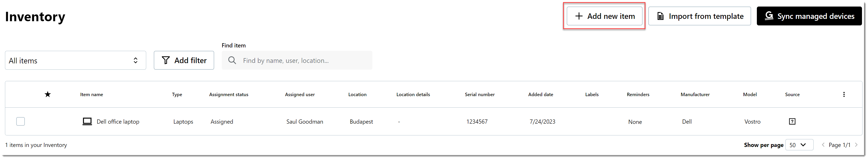Click the star icon in the table header
The image size is (868, 159).
pos(48,94)
